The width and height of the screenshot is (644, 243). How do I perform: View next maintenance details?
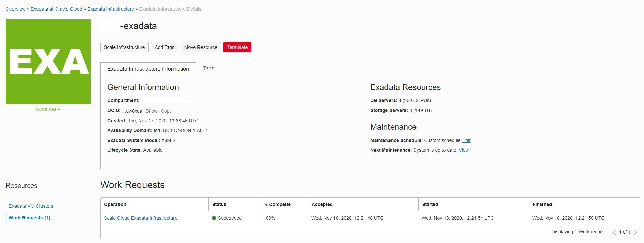464,150
